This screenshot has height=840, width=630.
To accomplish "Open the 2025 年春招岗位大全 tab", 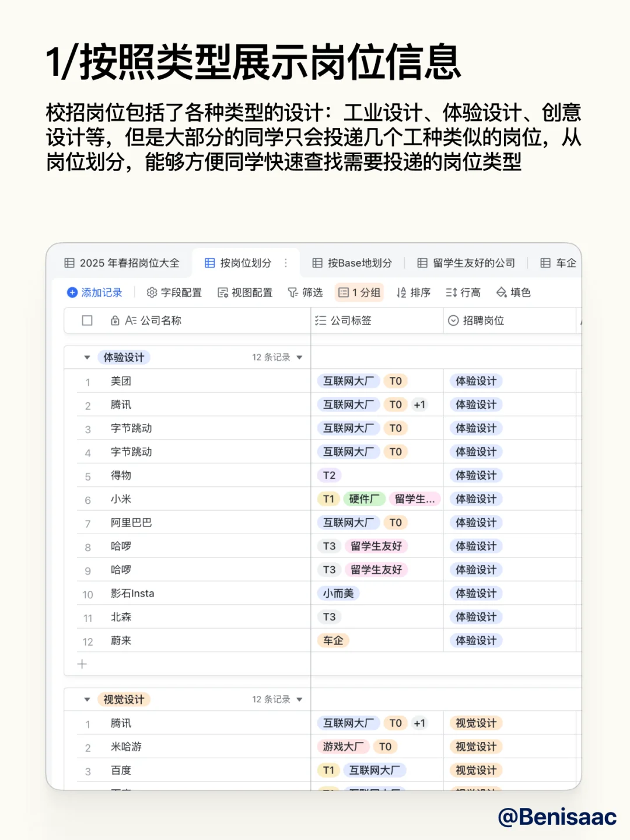I will coord(121,263).
